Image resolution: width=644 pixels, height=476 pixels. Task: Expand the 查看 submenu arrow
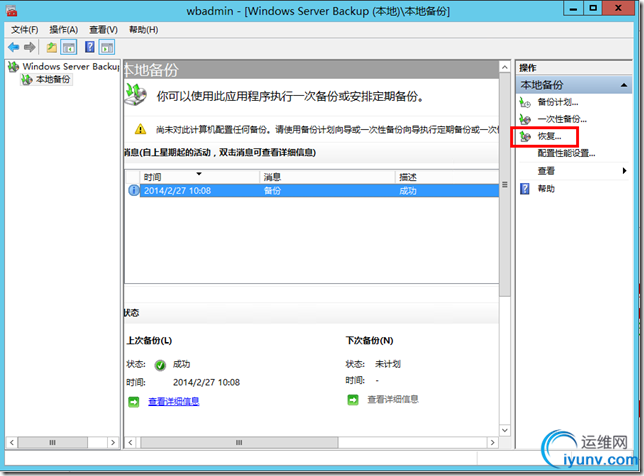pyautogui.click(x=624, y=171)
